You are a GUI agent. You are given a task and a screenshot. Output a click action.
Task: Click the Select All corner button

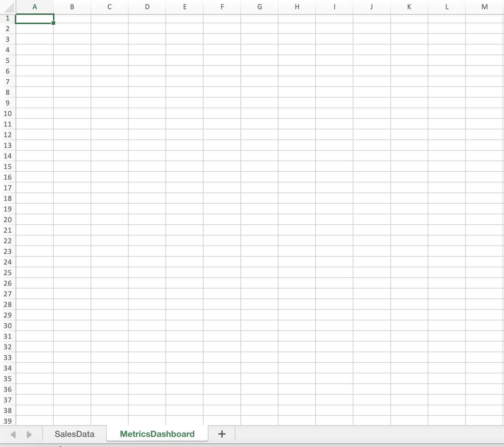tap(7, 7)
